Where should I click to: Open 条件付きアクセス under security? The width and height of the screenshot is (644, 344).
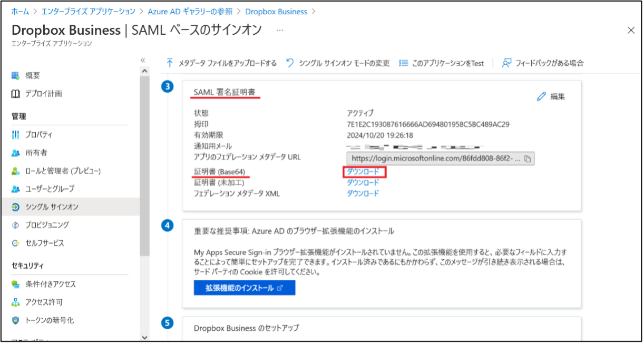pyautogui.click(x=51, y=284)
